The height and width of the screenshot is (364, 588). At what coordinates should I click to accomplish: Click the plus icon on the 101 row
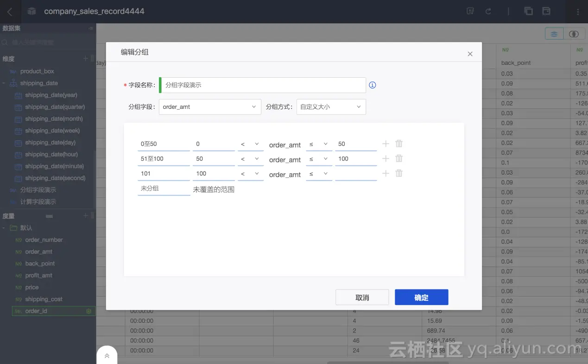(386, 173)
